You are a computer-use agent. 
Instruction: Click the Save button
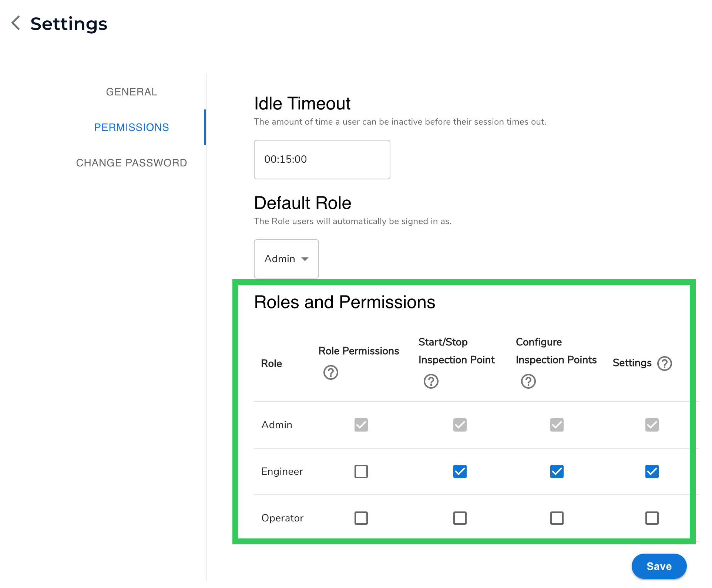click(x=659, y=566)
